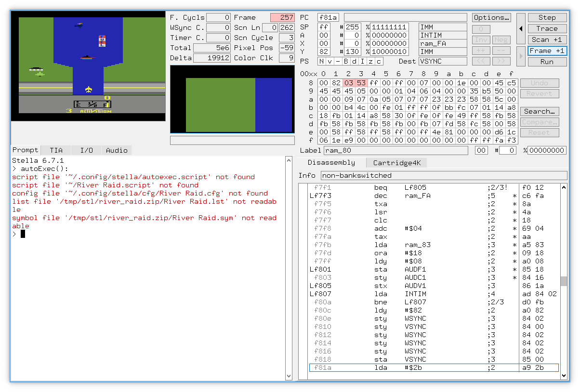Screen dimensions: 580x392
Task: Select RAM cell c5 in row 8
Action: tap(512, 83)
